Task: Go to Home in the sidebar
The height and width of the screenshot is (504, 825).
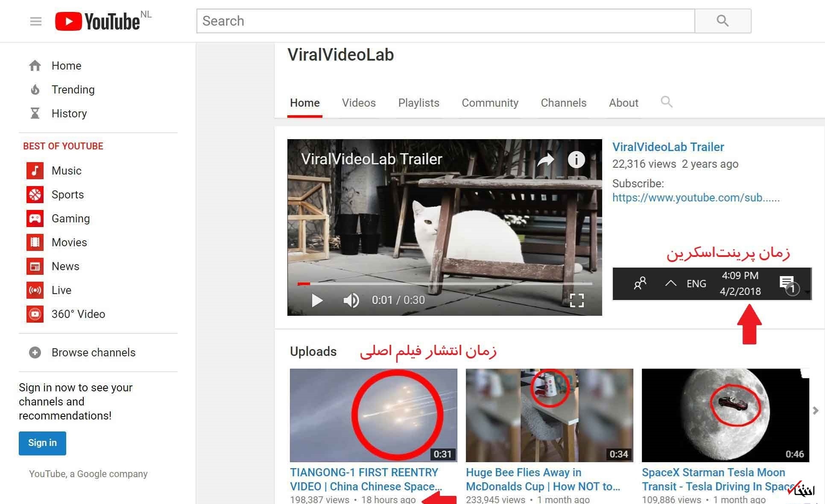Action: pos(66,66)
